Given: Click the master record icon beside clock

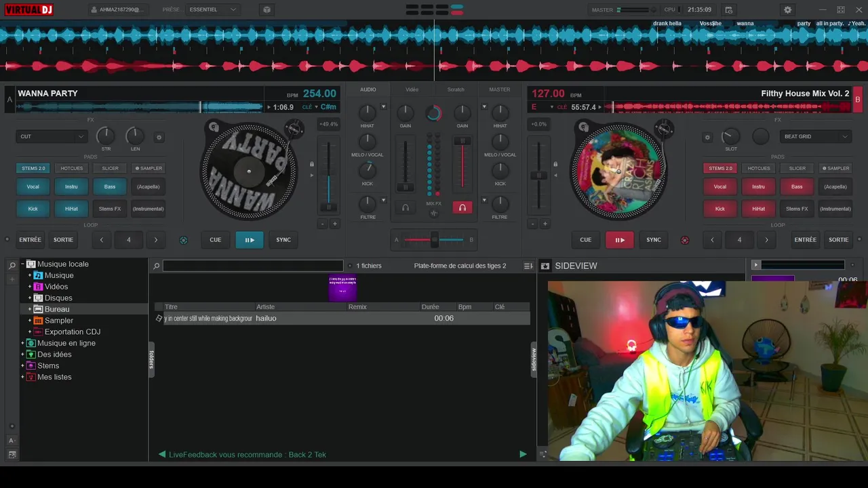Looking at the screenshot, I should click(x=728, y=9).
